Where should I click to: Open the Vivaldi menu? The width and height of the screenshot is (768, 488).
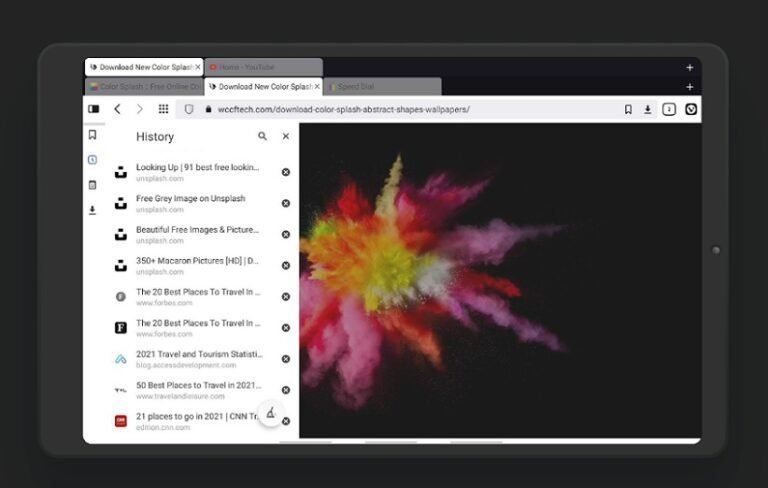[x=691, y=109]
